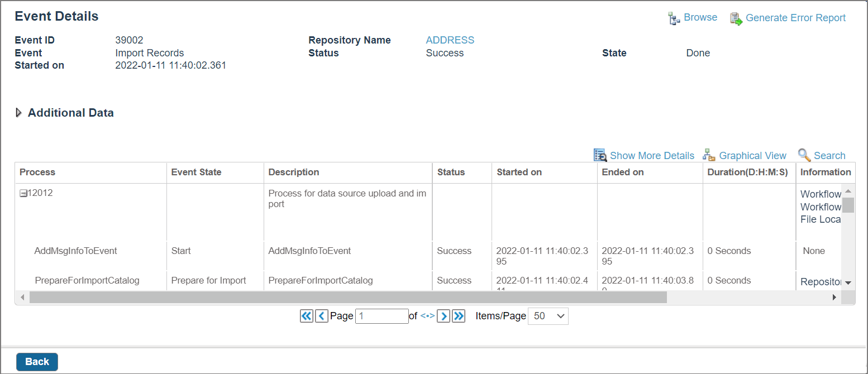This screenshot has height=374, width=868.
Task: Jump to the last page
Action: pyautogui.click(x=459, y=316)
